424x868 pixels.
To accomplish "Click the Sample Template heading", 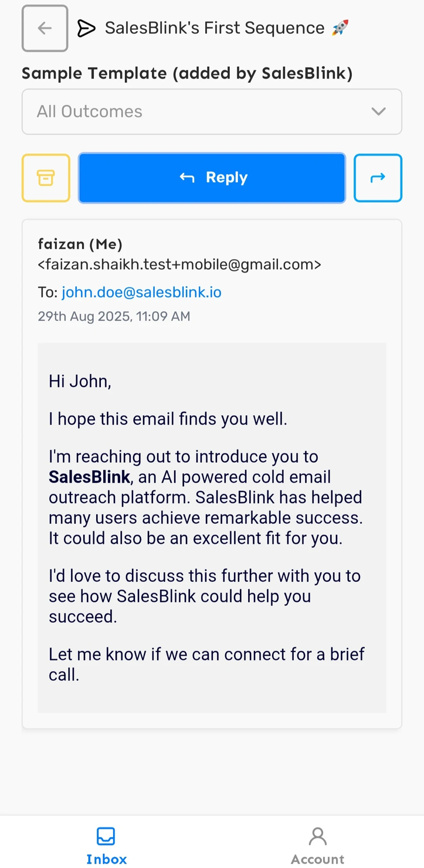I will [x=187, y=73].
